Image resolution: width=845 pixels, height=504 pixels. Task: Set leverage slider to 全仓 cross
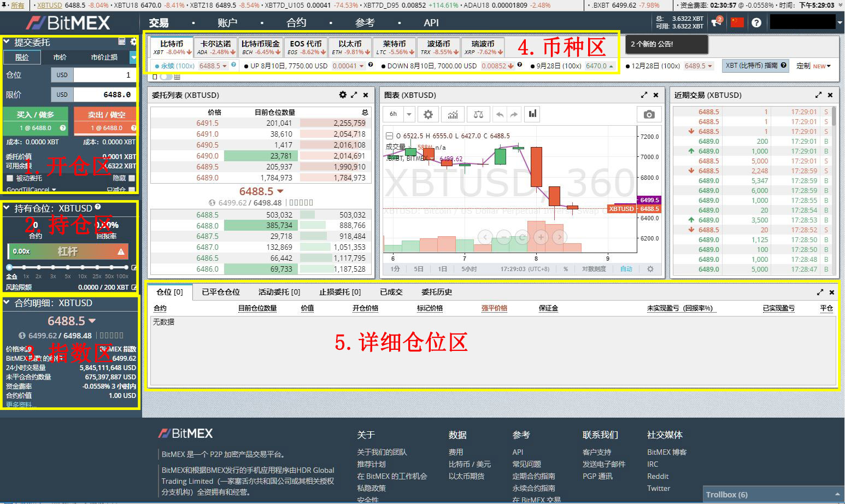click(x=9, y=267)
